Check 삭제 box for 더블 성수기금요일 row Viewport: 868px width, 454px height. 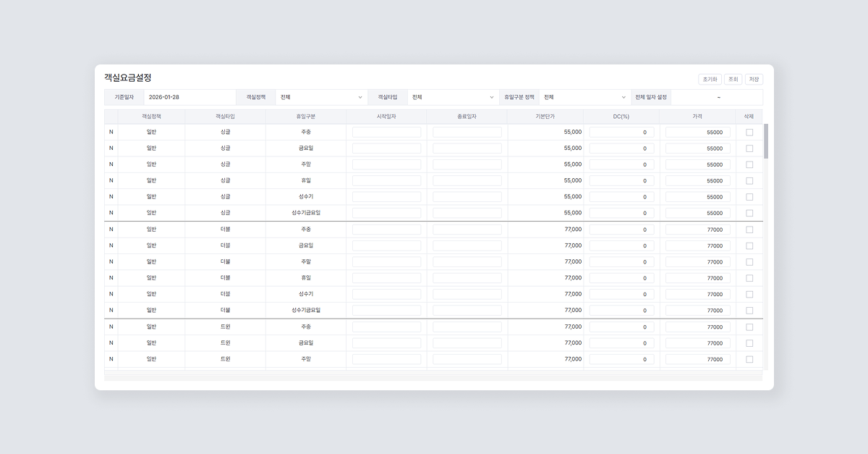click(749, 311)
